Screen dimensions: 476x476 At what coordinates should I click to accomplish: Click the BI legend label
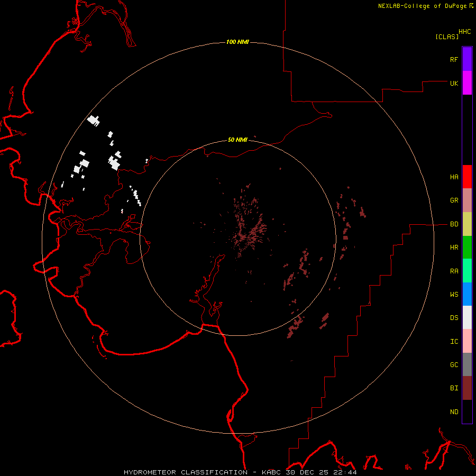[x=454, y=388]
